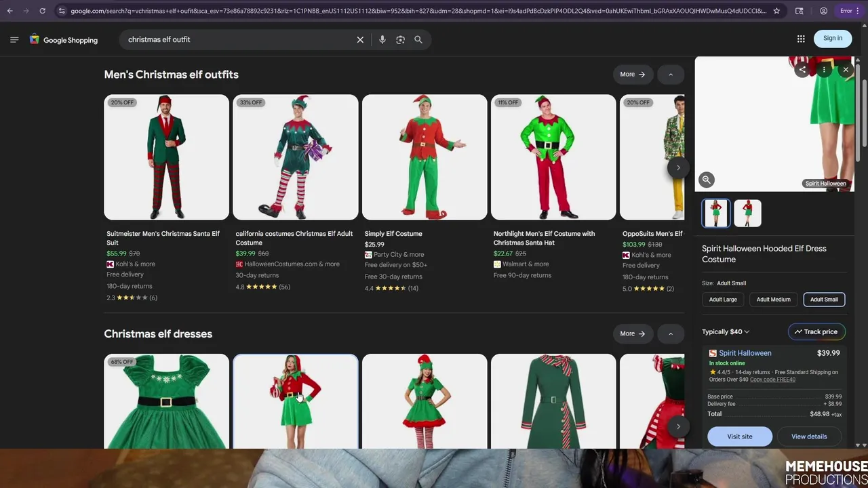Open elf dress with striped stockings
This screenshot has width=868, height=488.
[425, 401]
